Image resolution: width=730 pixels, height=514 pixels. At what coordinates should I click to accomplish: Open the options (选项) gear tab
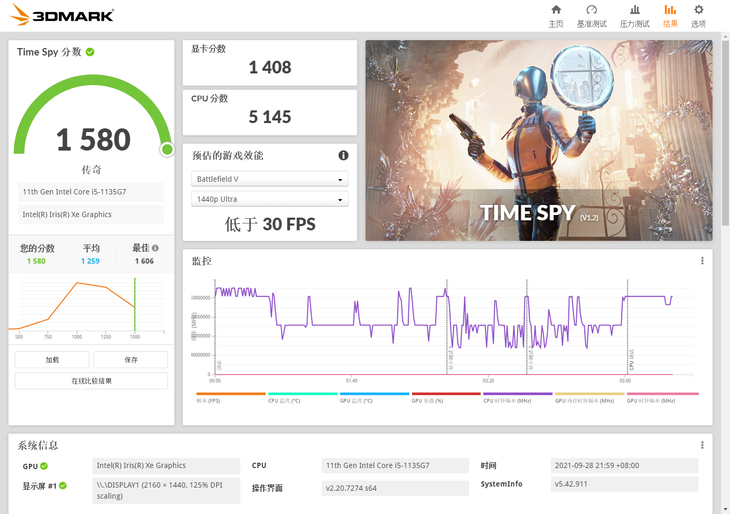coord(698,16)
